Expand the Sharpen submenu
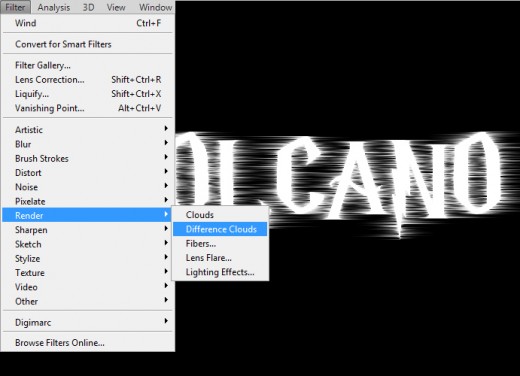 [x=88, y=230]
